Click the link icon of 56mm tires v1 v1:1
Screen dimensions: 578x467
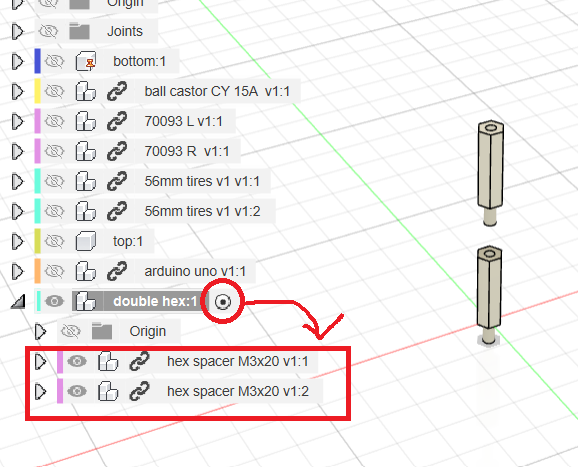point(117,181)
